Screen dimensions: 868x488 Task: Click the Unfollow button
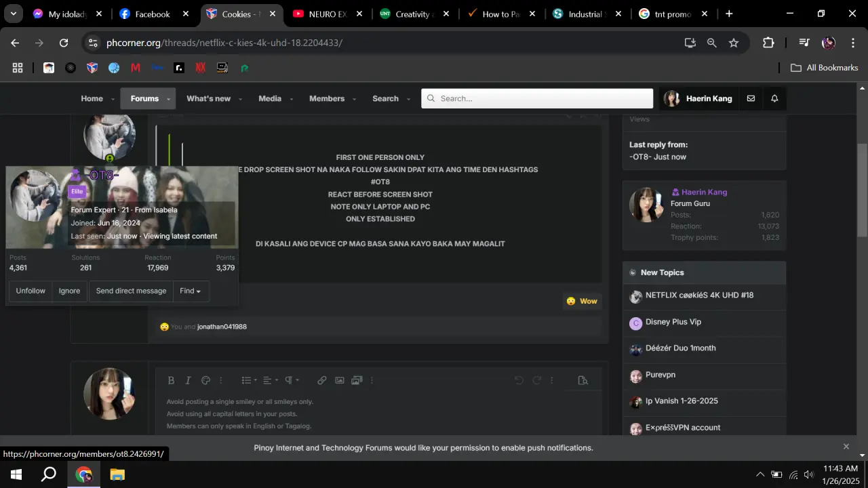(31, 291)
